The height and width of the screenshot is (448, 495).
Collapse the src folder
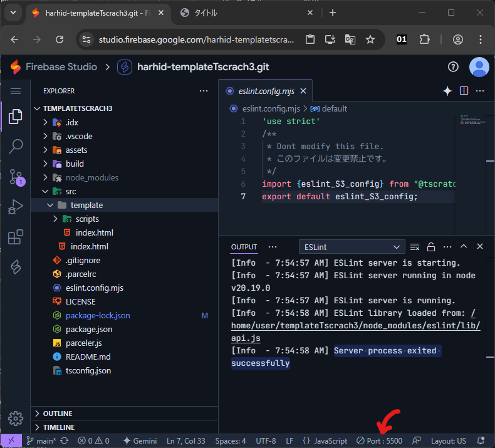click(45, 191)
